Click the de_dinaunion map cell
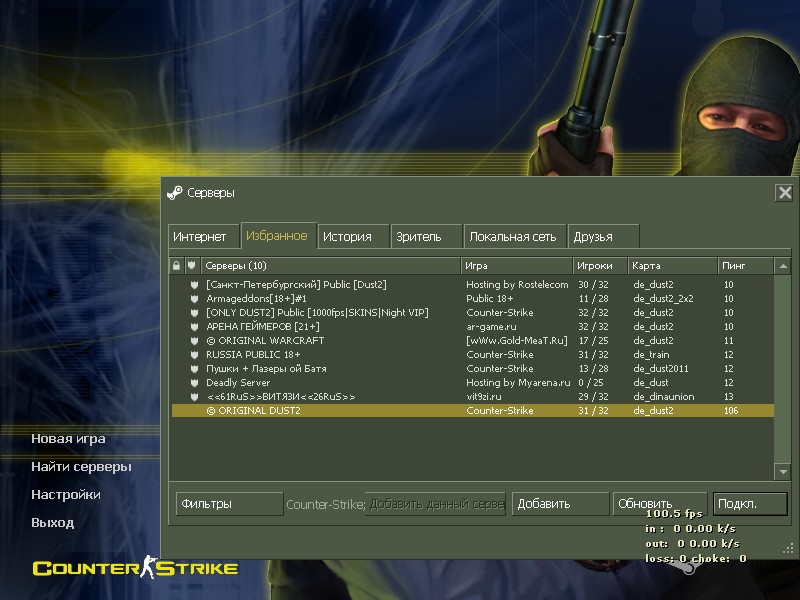Viewport: 800px width, 600px height. point(664,397)
